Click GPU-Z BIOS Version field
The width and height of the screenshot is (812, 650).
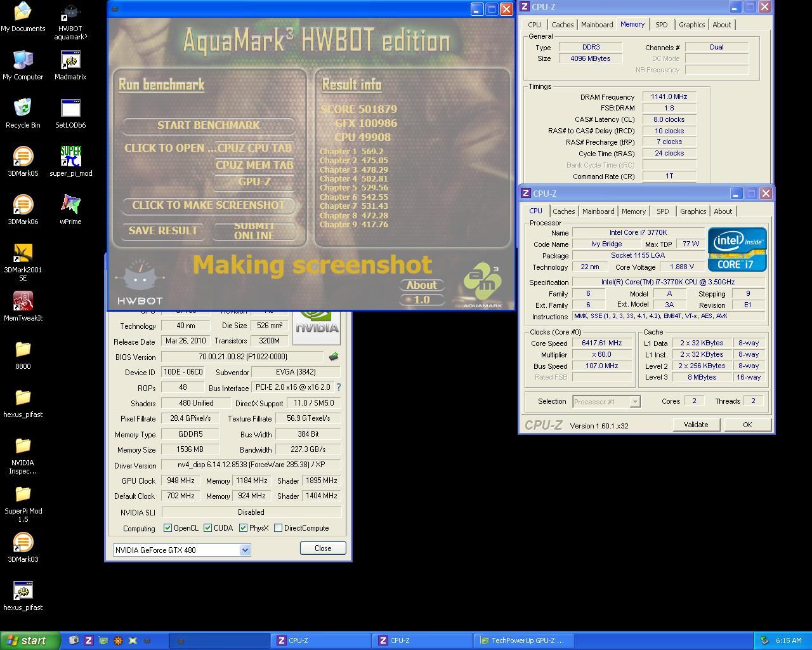pos(242,357)
